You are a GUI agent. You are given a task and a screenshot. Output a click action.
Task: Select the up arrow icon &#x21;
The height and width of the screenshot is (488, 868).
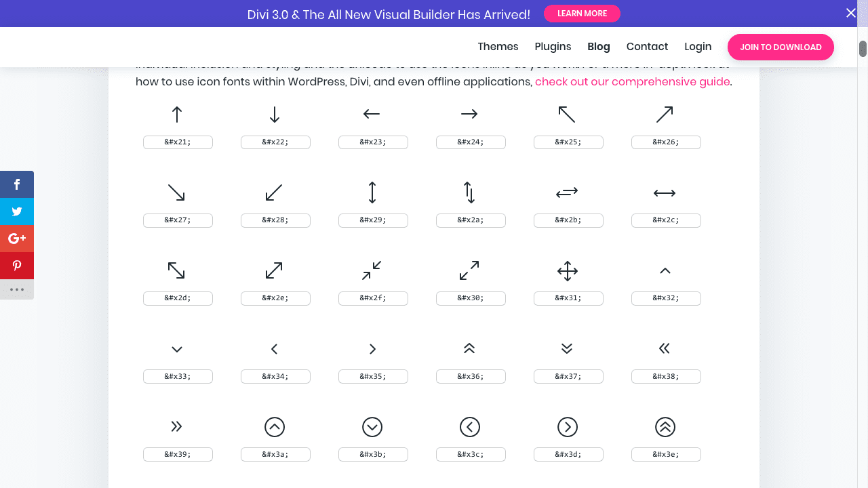point(178,114)
